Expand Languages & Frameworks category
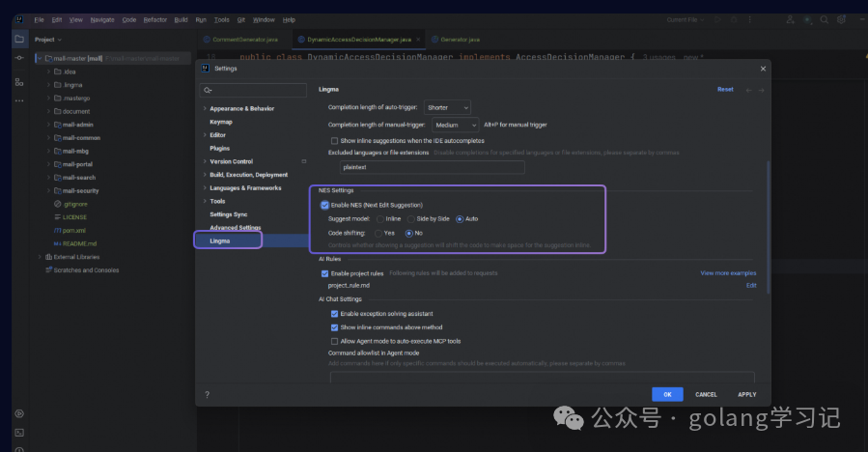This screenshot has height=452, width=868. (x=205, y=188)
